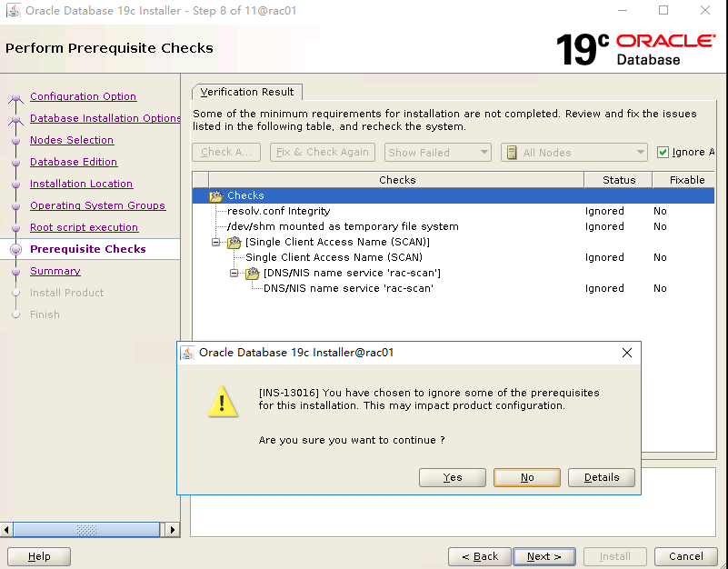Select /dev/shm mounted as temporary file system row
The width and height of the screenshot is (728, 569).
[454, 226]
